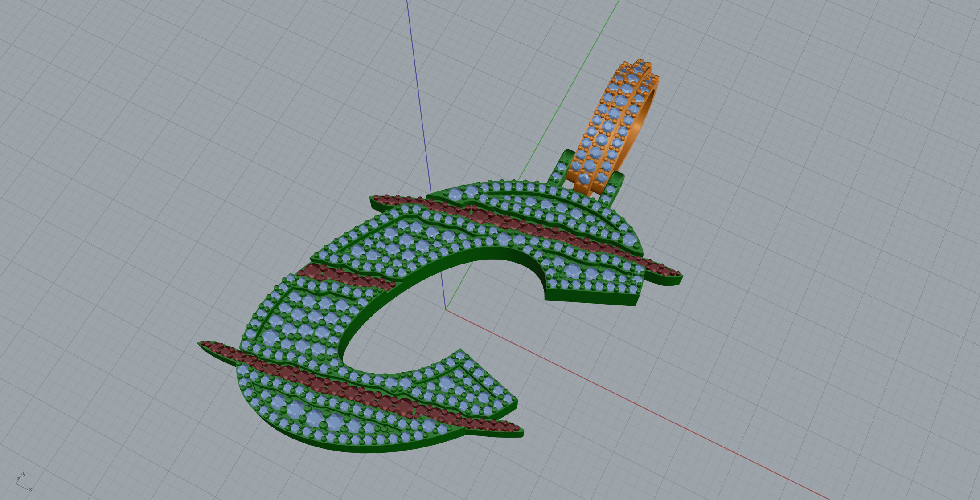Image resolution: width=980 pixels, height=500 pixels.
Task: Click the world axis icon in the viewport corner
Action: click(x=24, y=482)
